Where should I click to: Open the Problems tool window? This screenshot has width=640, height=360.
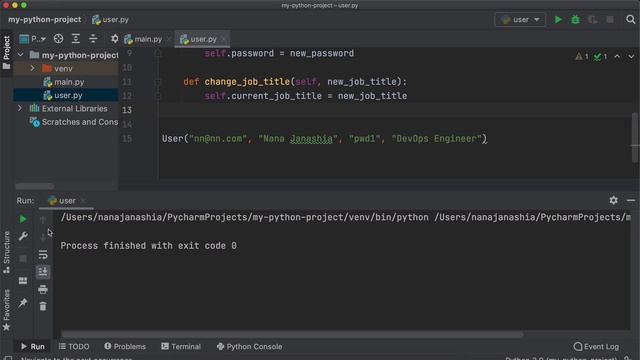(125, 346)
